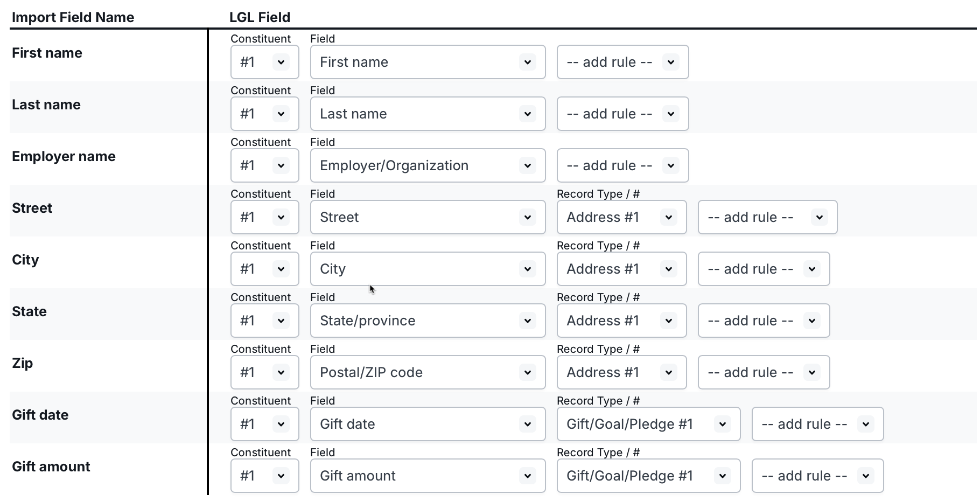This screenshot has height=501, width=980.
Task: Open add rule dropdown for Street row
Action: [x=767, y=217]
